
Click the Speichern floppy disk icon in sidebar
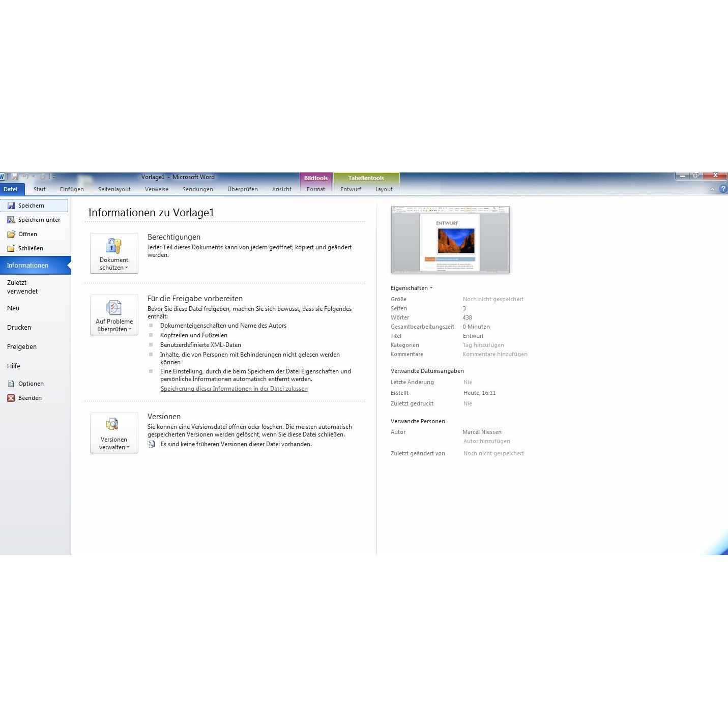point(11,206)
